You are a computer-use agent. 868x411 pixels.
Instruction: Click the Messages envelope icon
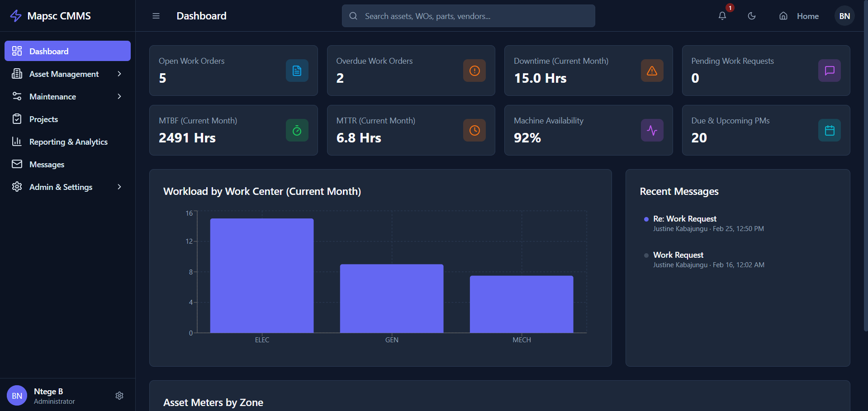pyautogui.click(x=17, y=164)
